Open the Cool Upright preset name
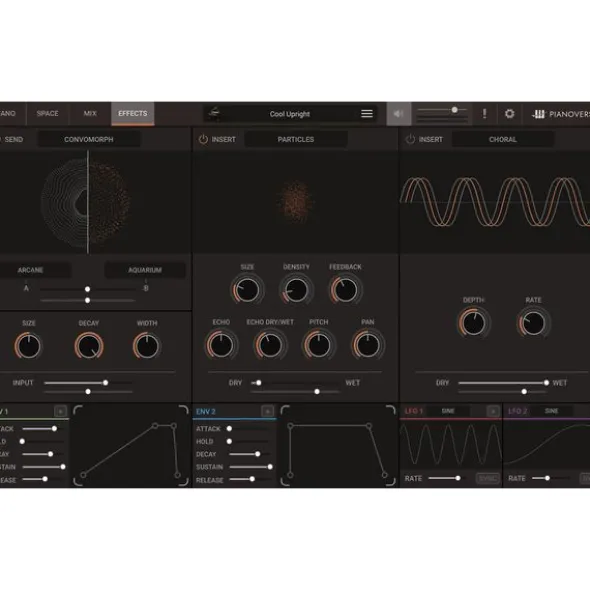590x591 pixels. [x=290, y=114]
